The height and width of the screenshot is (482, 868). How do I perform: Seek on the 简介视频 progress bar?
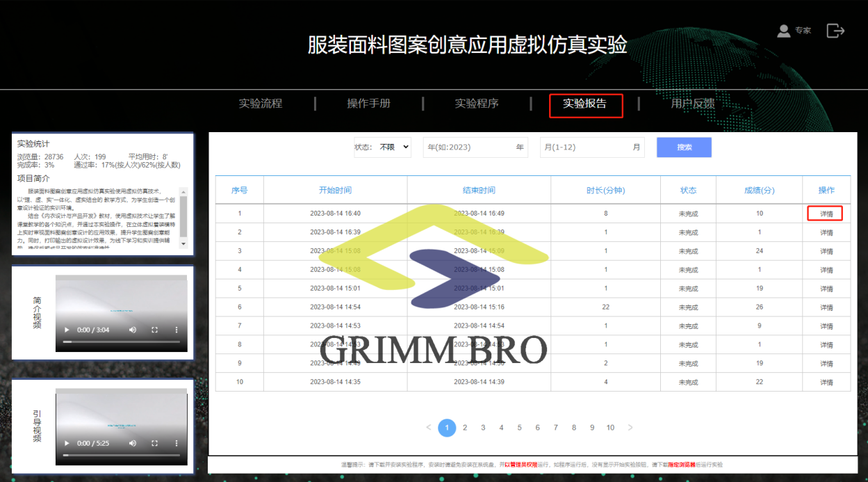(122, 342)
